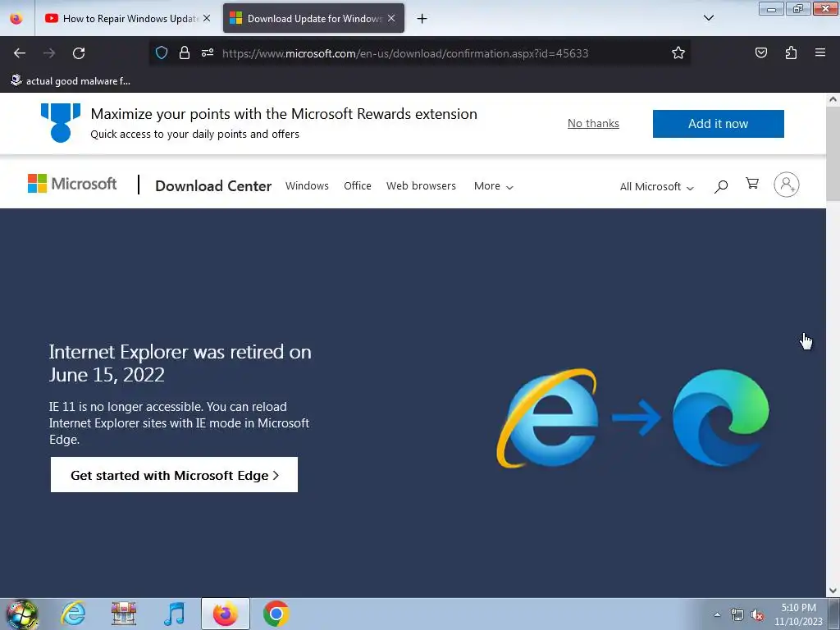This screenshot has width=840, height=630.
Task: Open the Windows Start orb
Action: click(21, 614)
